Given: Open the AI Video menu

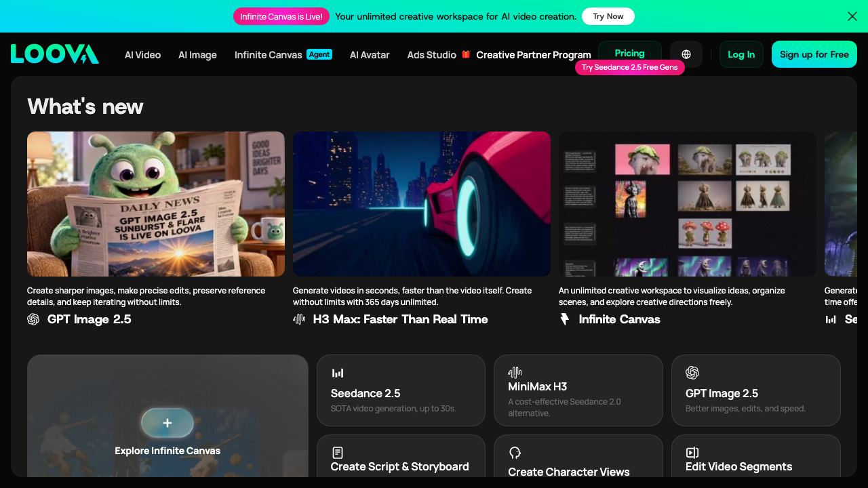Looking at the screenshot, I should pos(142,55).
